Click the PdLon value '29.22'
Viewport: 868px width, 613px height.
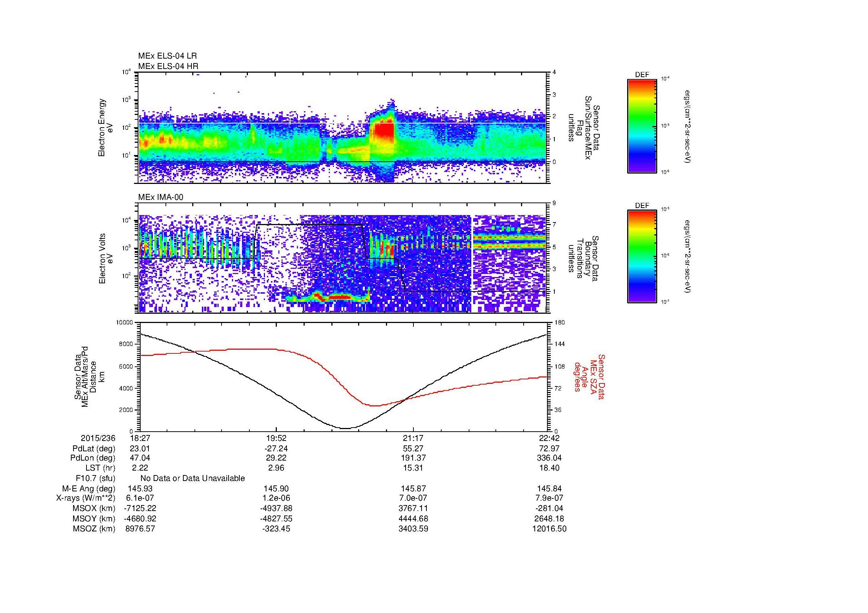tap(276, 458)
